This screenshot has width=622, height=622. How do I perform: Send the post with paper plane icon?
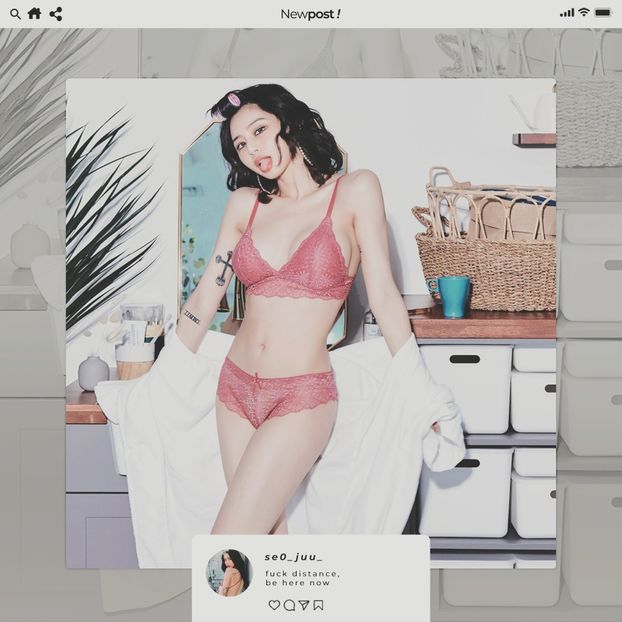tap(303, 605)
